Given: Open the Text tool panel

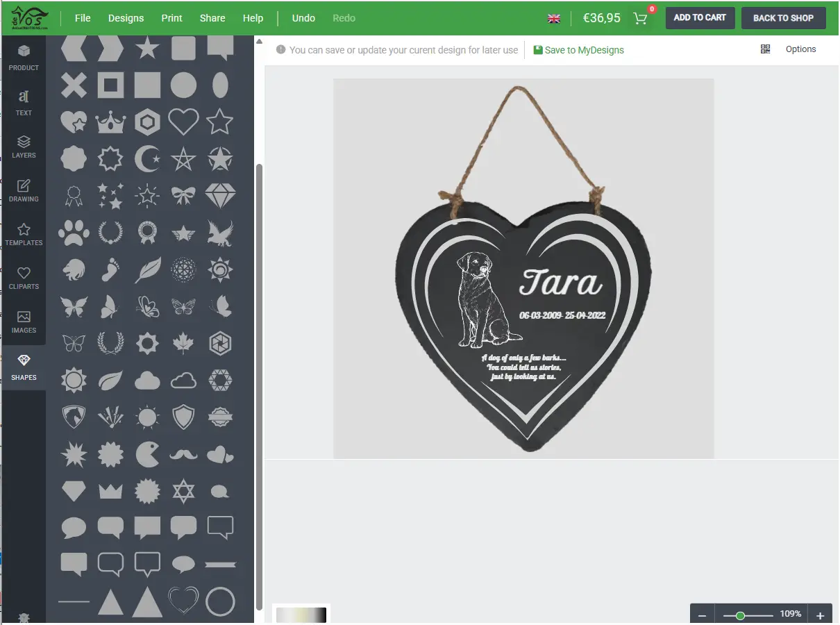Looking at the screenshot, I should (24, 103).
